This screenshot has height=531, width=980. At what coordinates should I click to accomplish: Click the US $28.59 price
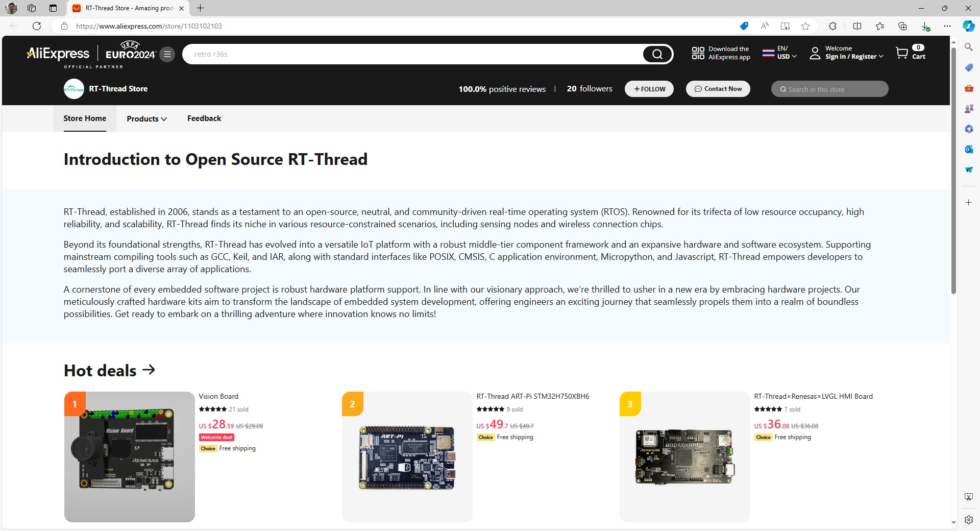(x=216, y=425)
